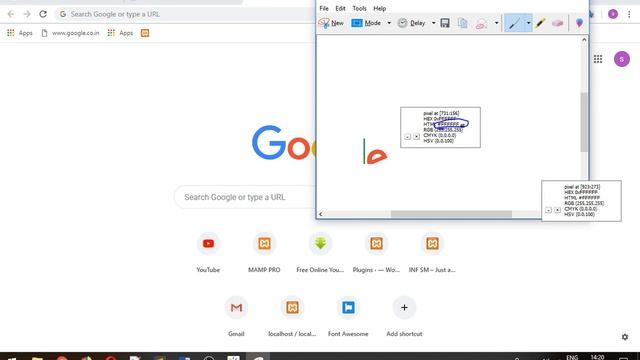Viewport: 640px width, 360px height.
Task: Open the orange icon bookmark in bookmarks bar
Action: pos(145,33)
